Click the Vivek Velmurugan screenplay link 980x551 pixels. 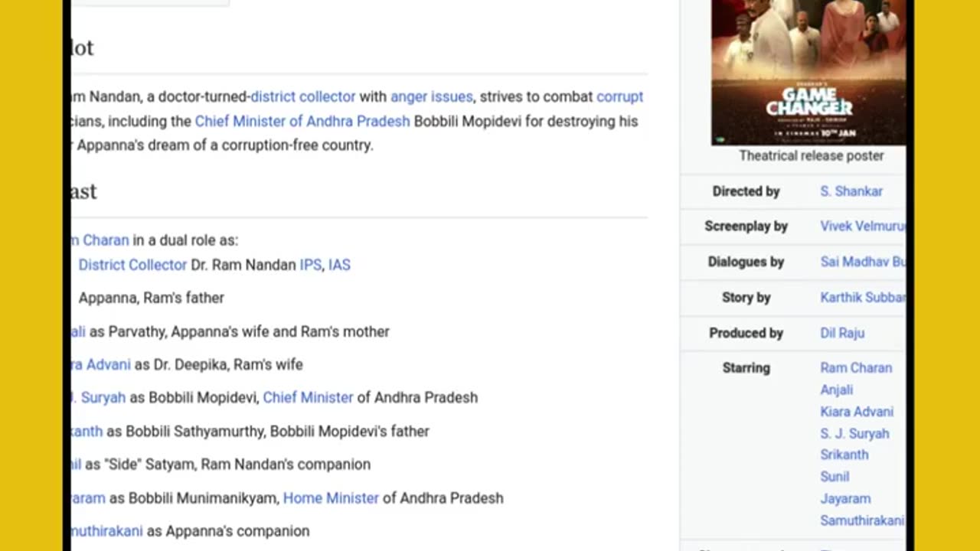coord(861,227)
